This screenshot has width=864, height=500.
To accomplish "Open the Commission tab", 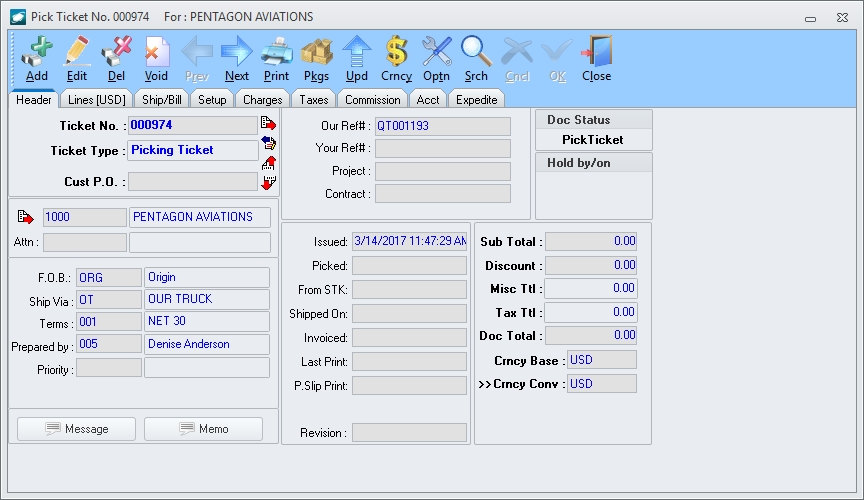I will coord(372,100).
